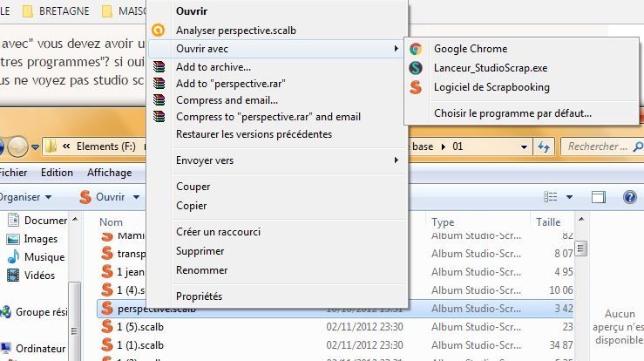Choose Propriétés in the context menu
The height and width of the screenshot is (361, 644).
tap(199, 296)
